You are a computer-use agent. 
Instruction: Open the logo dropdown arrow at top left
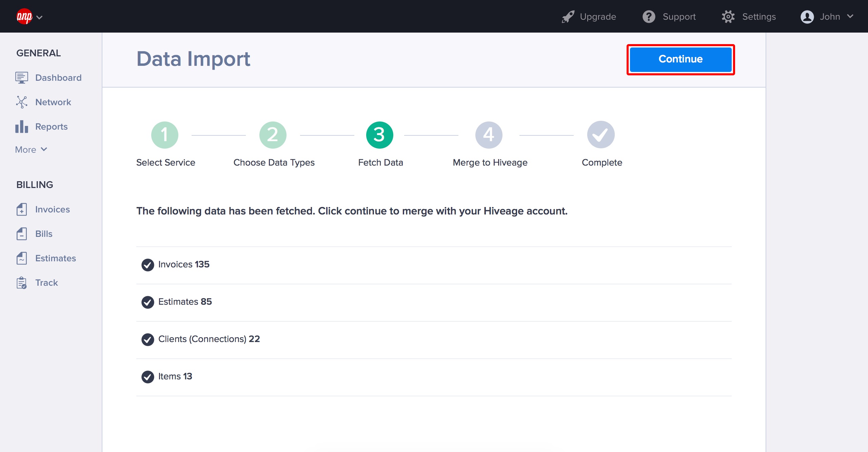39,17
